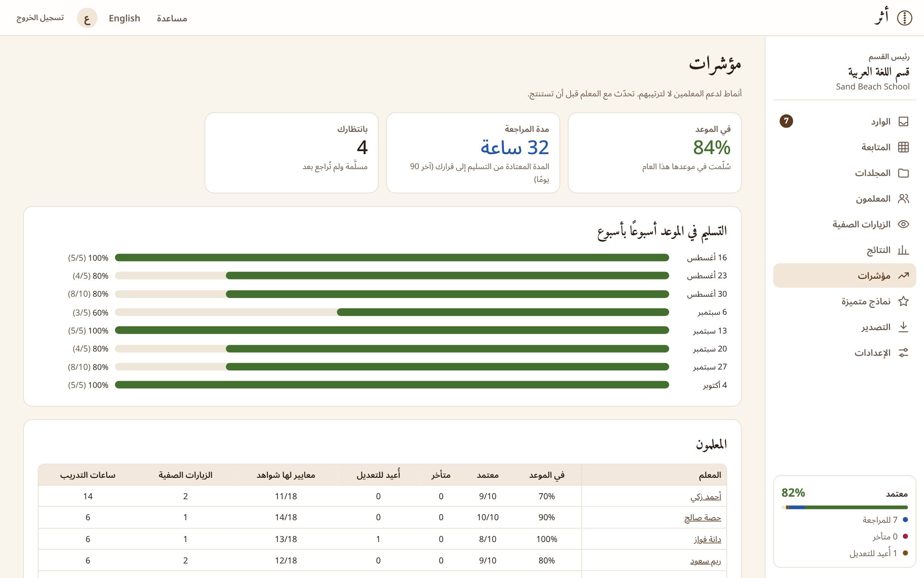
Task: Go to المجلدات section
Action: [844, 173]
